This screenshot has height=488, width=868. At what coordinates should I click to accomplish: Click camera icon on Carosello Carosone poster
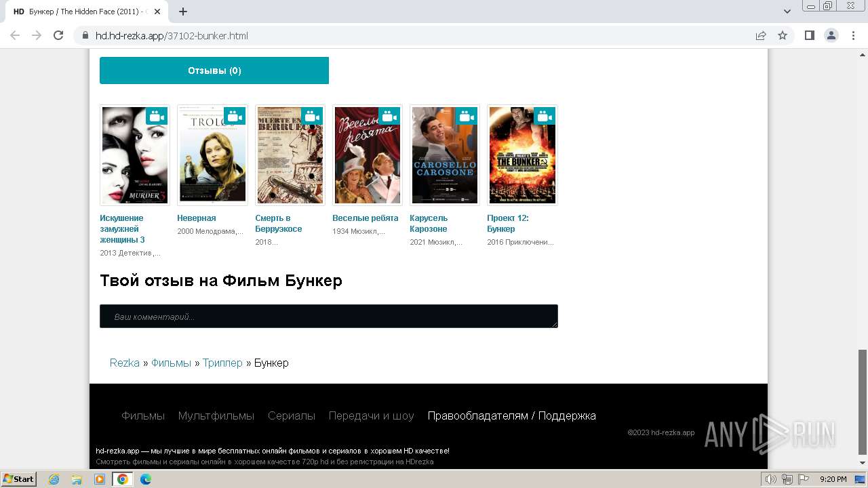(x=467, y=116)
